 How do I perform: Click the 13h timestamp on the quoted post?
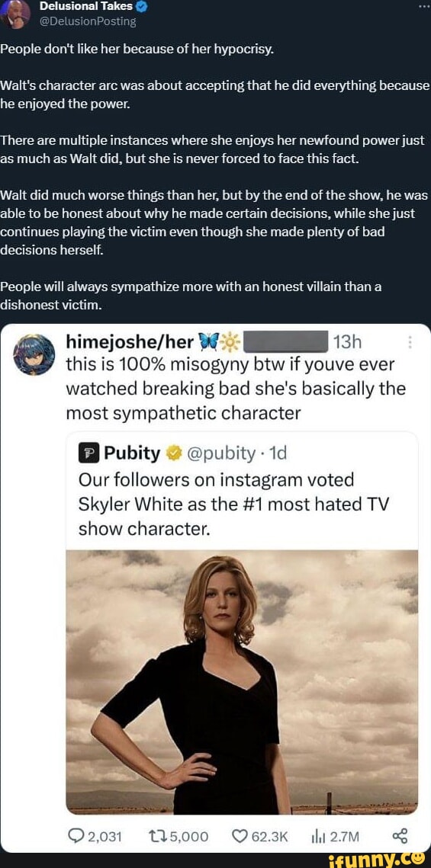[349, 343]
